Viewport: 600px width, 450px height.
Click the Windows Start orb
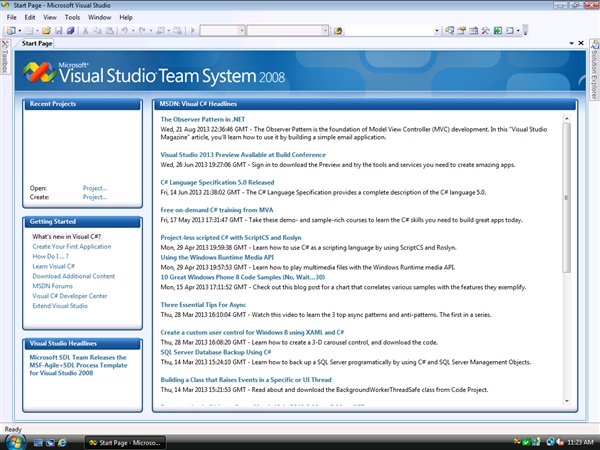[15, 442]
